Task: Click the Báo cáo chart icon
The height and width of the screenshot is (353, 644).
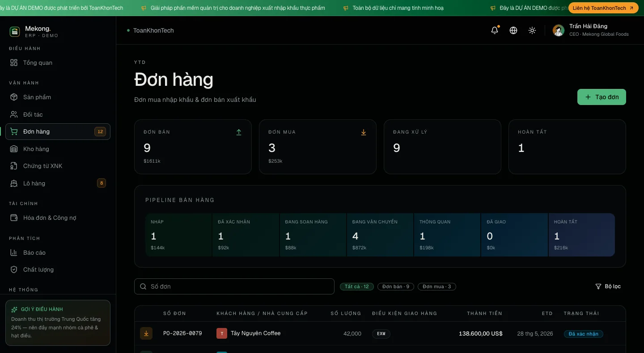Action: pyautogui.click(x=14, y=252)
